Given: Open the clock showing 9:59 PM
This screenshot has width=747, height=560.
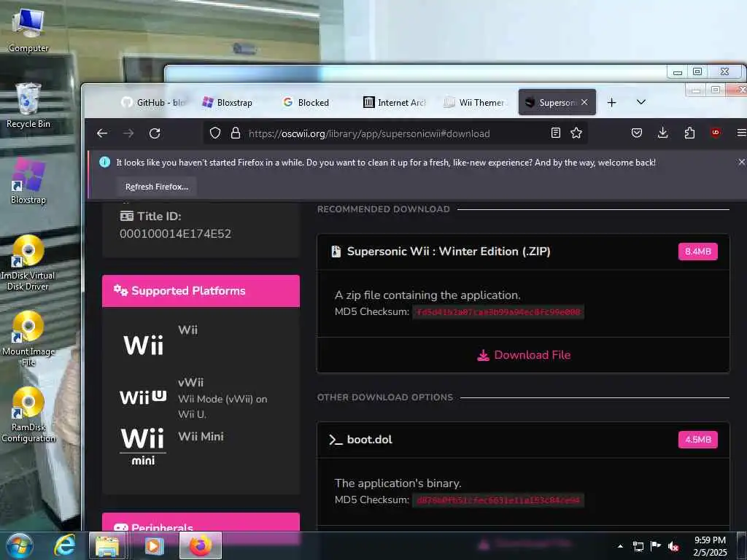Looking at the screenshot, I should (710, 546).
